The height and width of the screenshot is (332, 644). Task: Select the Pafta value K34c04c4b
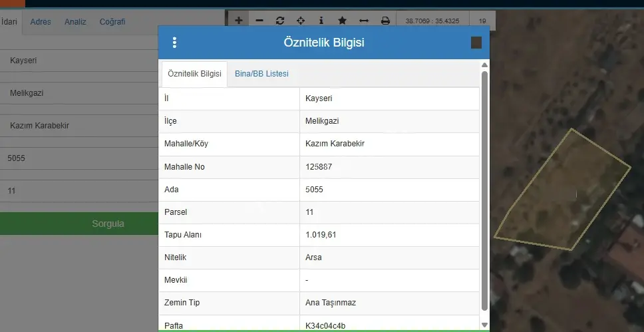(325, 326)
